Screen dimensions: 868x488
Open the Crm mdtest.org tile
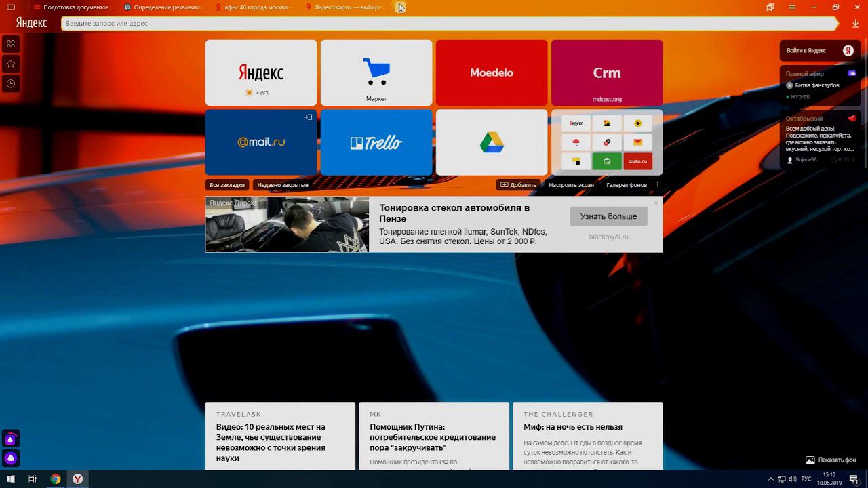[607, 73]
